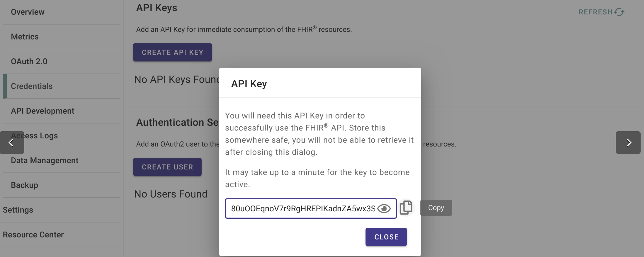
Task: Open the Settings sidebar section
Action: (18, 210)
